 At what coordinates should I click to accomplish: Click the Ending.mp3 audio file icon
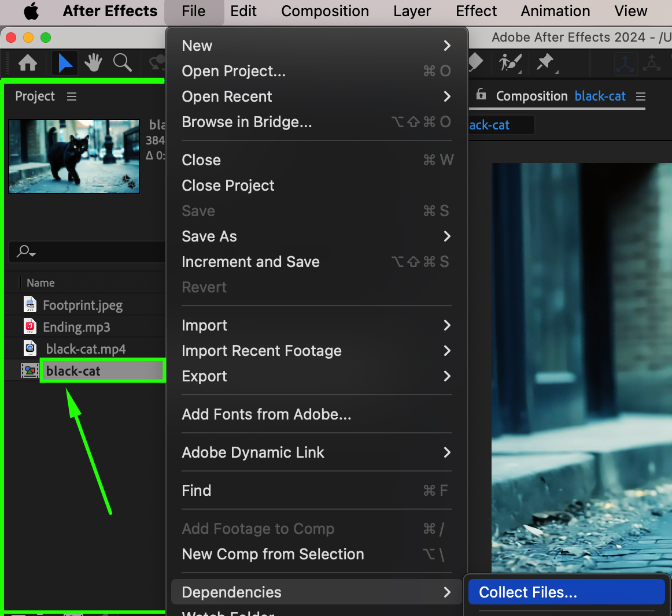tap(29, 326)
